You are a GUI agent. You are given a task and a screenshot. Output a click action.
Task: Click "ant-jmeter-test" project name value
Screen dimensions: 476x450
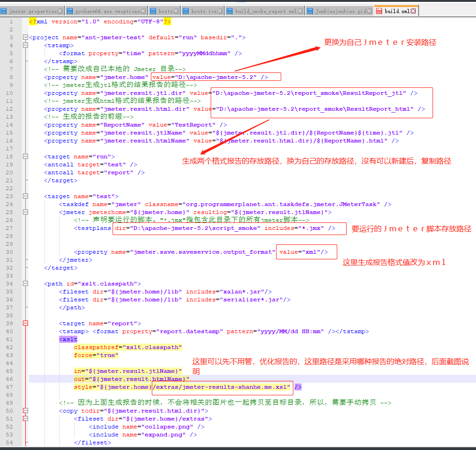(x=113, y=37)
